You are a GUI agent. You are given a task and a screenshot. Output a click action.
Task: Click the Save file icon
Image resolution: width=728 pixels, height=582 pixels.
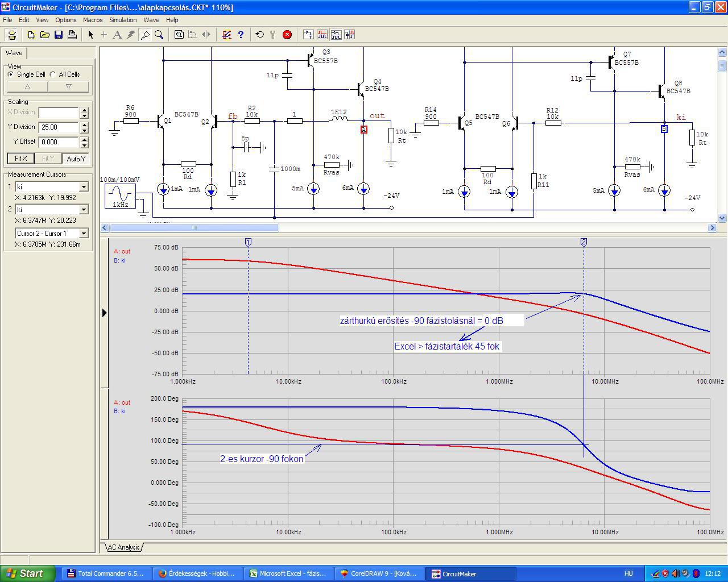[59, 35]
